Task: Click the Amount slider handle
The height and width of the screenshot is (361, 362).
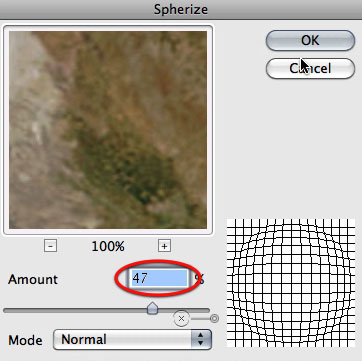Action: coord(152,308)
